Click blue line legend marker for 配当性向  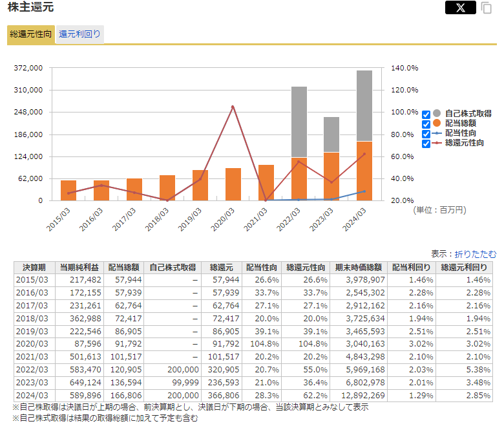[x=437, y=133]
